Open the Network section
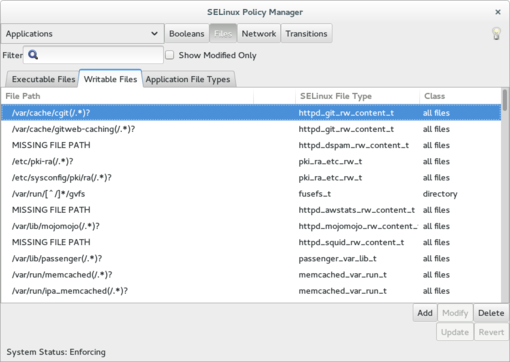 [x=259, y=34]
